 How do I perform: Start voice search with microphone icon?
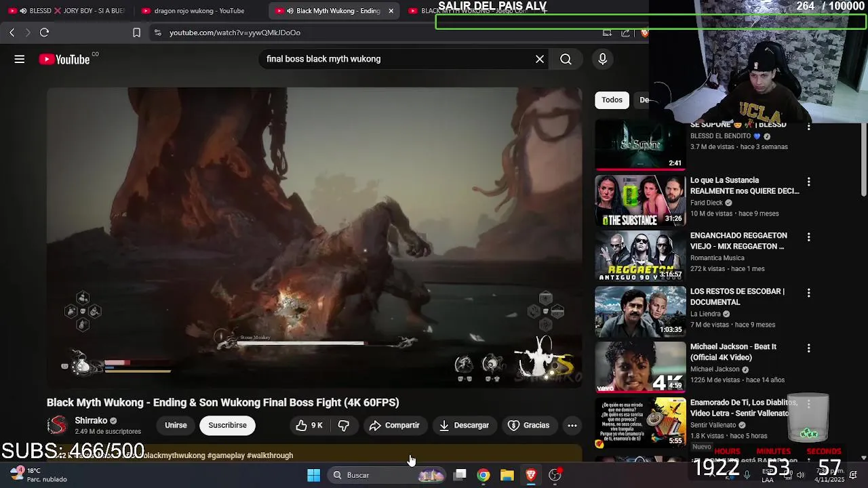click(602, 59)
